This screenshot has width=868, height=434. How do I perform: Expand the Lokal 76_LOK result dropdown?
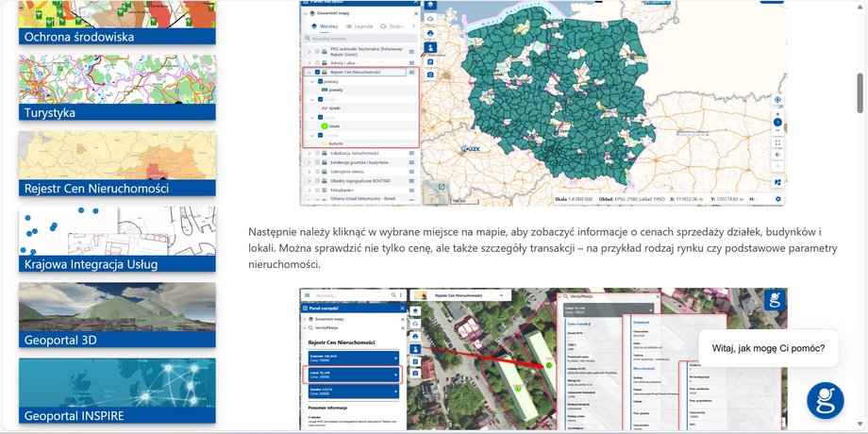click(x=393, y=375)
